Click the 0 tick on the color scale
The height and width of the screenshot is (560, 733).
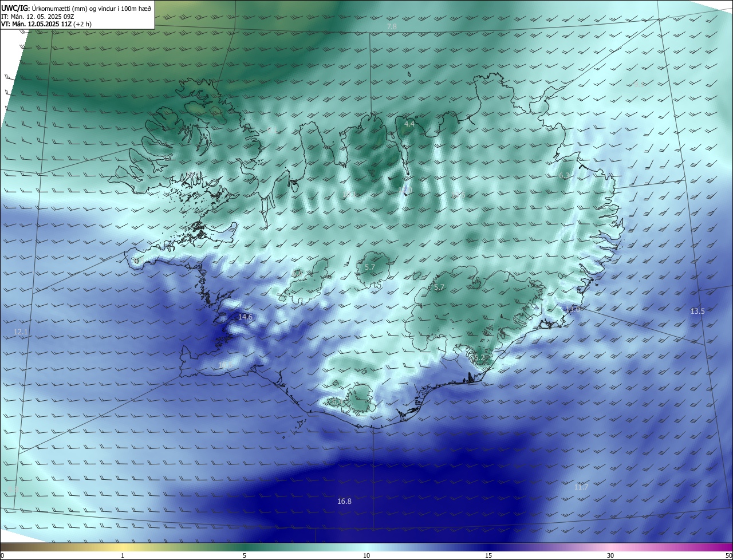point(2,555)
